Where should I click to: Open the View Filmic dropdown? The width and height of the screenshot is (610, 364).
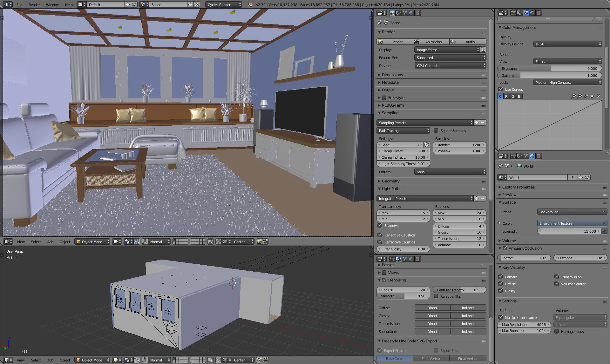click(567, 62)
